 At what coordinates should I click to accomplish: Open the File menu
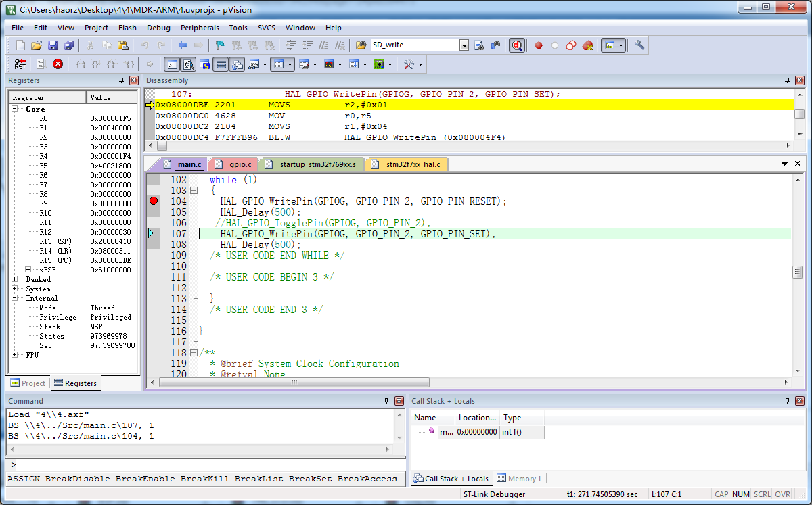coord(18,28)
